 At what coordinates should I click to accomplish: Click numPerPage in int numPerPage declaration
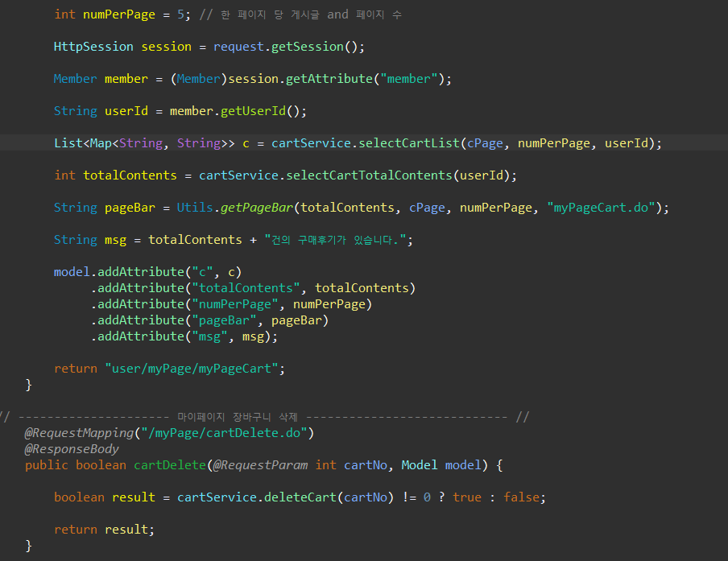click(x=119, y=14)
